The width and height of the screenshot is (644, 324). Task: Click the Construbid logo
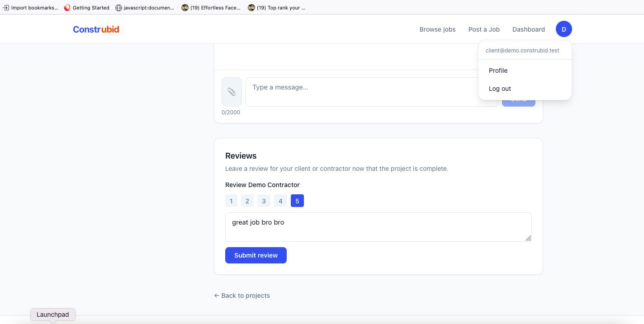tap(96, 29)
